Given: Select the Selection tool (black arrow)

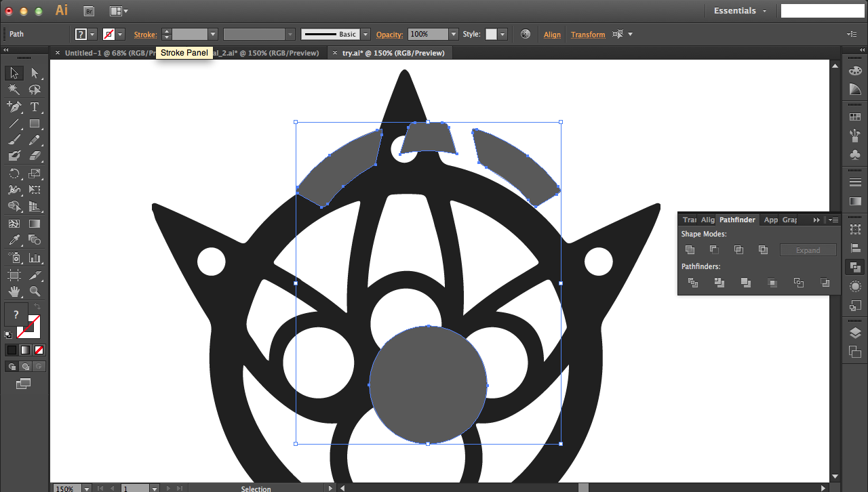Looking at the screenshot, I should pyautogui.click(x=14, y=73).
